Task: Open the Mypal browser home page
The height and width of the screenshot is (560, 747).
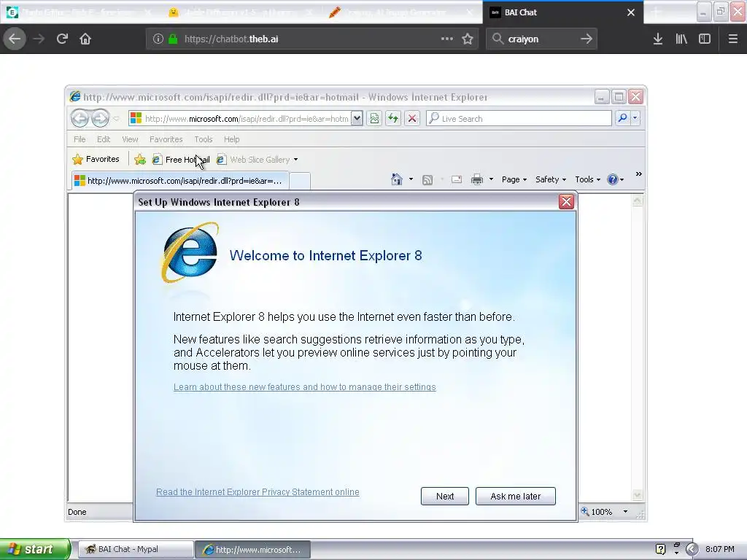Action: pyautogui.click(x=85, y=39)
